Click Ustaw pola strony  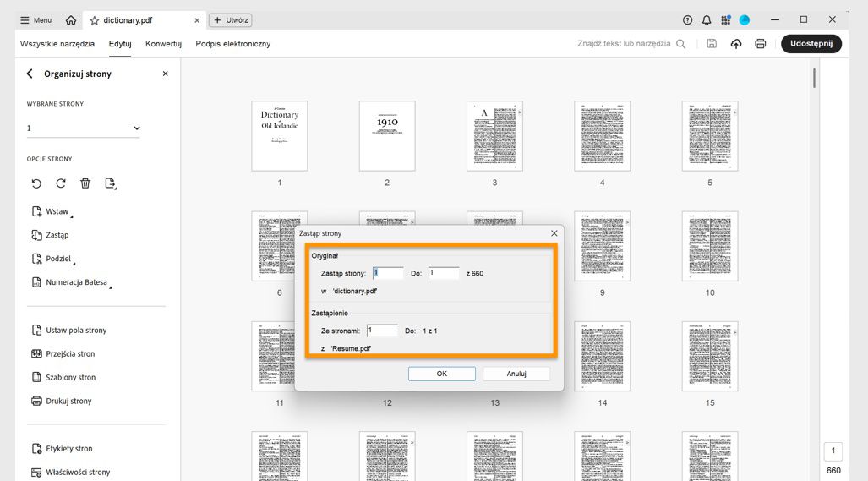[x=69, y=331]
